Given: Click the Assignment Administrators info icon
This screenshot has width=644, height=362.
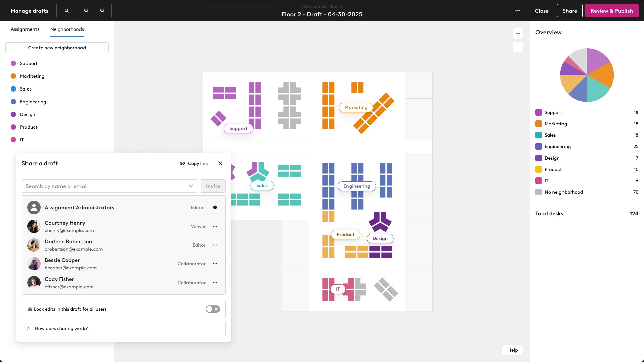Looking at the screenshot, I should [x=215, y=207].
